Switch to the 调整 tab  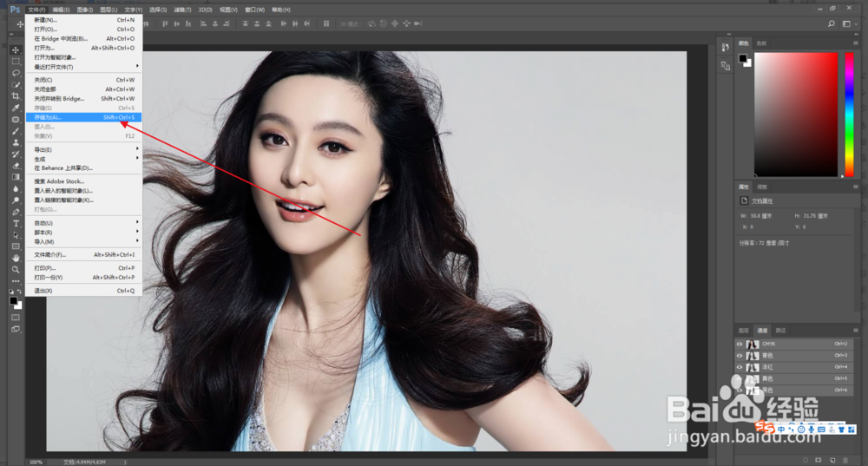[x=762, y=187]
